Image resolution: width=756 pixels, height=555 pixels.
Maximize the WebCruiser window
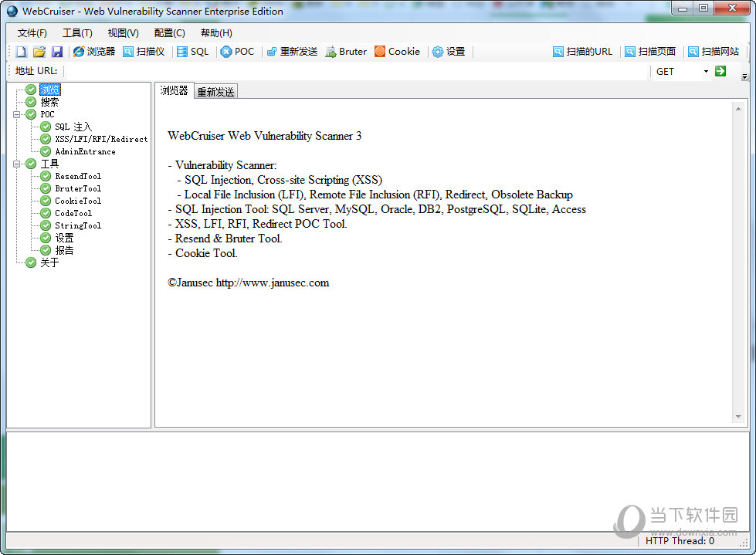[703, 8]
